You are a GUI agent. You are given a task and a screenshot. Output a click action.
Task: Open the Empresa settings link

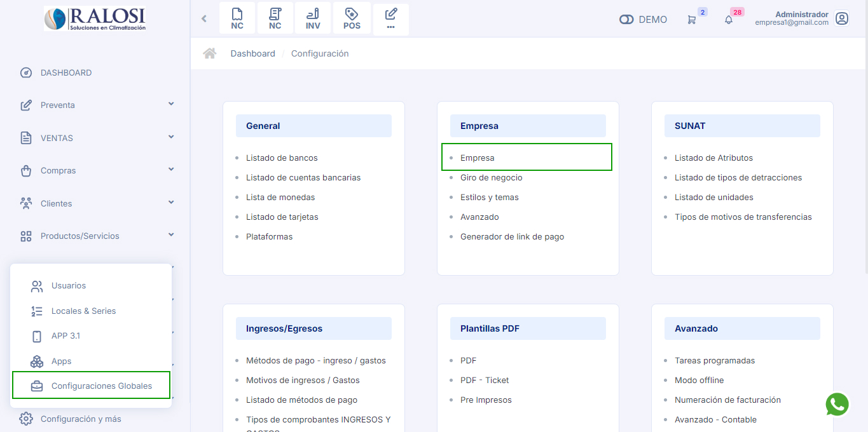pyautogui.click(x=477, y=158)
